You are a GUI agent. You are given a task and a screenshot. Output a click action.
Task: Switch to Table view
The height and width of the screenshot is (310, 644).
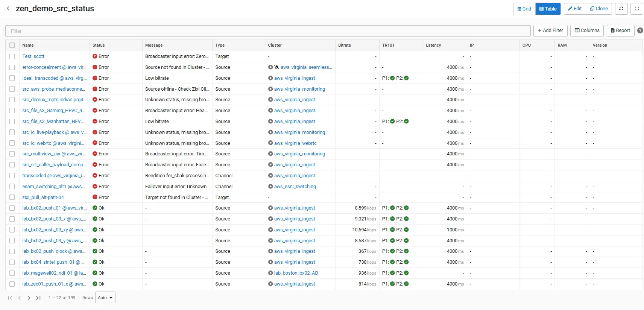click(548, 9)
